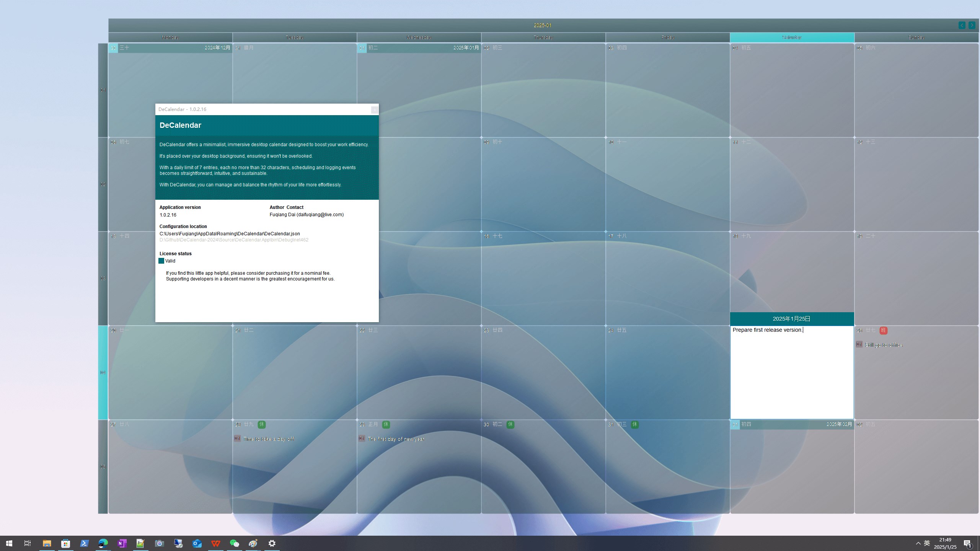Go to the previous month arrow
980x551 pixels.
tap(962, 25)
